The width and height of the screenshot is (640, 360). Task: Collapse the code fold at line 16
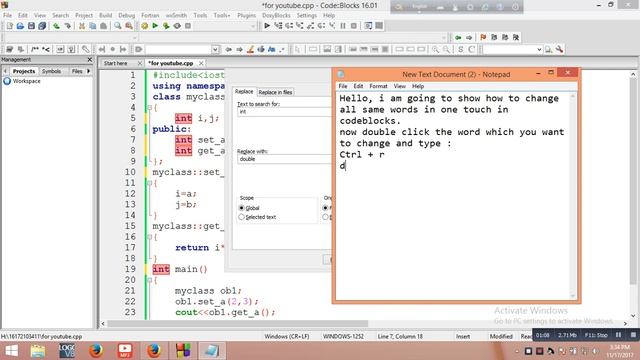[x=149, y=237]
